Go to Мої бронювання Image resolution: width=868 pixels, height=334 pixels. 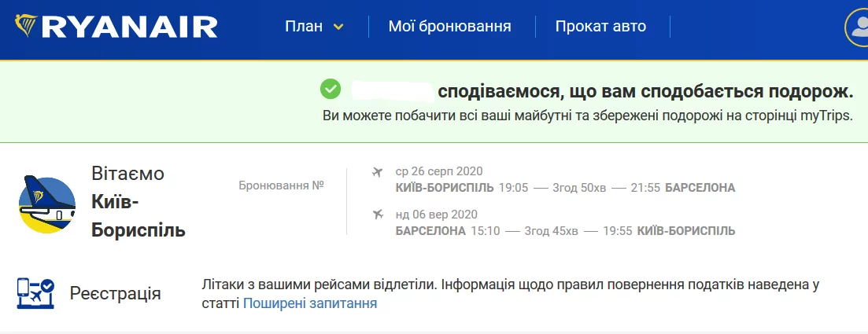click(449, 27)
